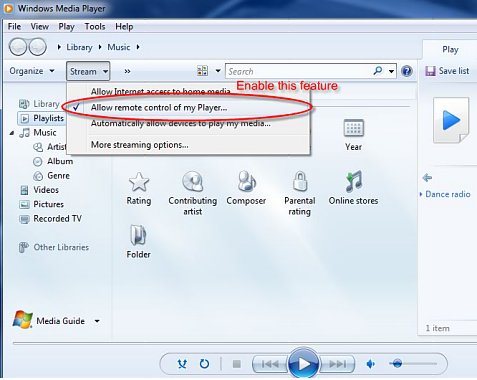
Task: Select Videos in the navigation pane
Action: pos(46,190)
